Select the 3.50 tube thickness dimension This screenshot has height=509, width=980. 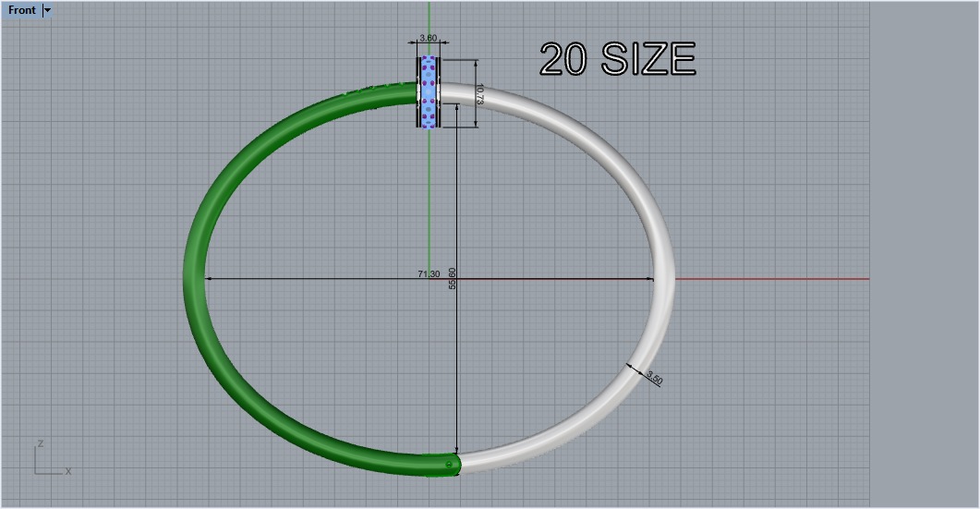(654, 378)
